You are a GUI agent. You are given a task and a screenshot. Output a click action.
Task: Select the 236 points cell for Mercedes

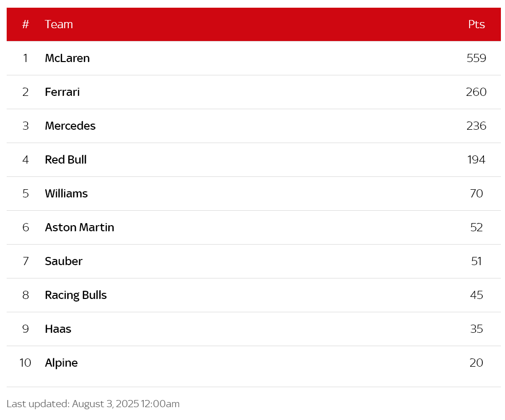point(476,126)
